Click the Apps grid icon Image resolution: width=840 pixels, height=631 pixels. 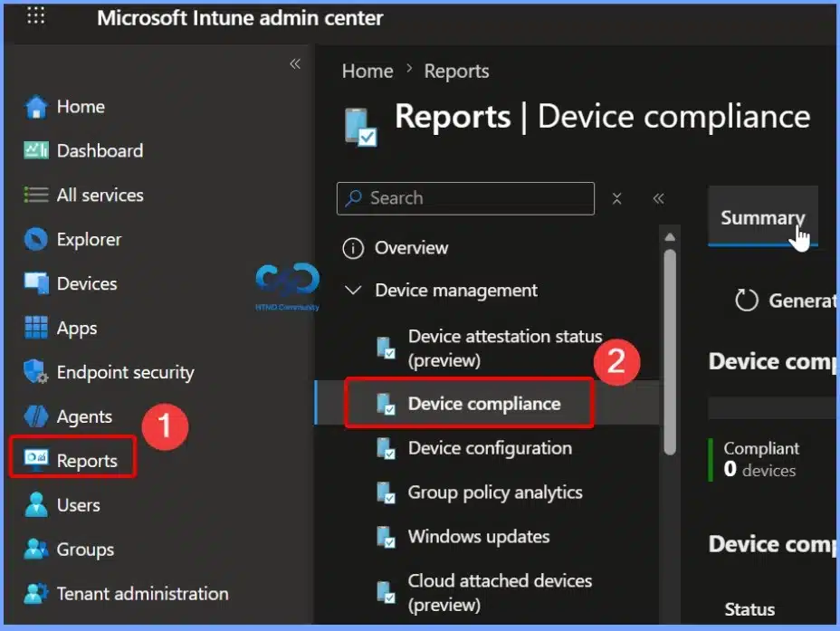(x=36, y=328)
